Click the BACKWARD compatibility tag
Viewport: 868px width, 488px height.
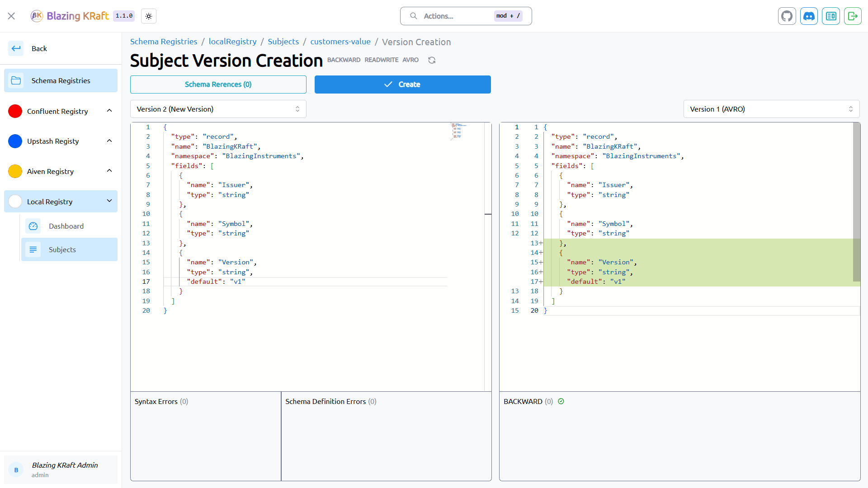[x=344, y=60]
